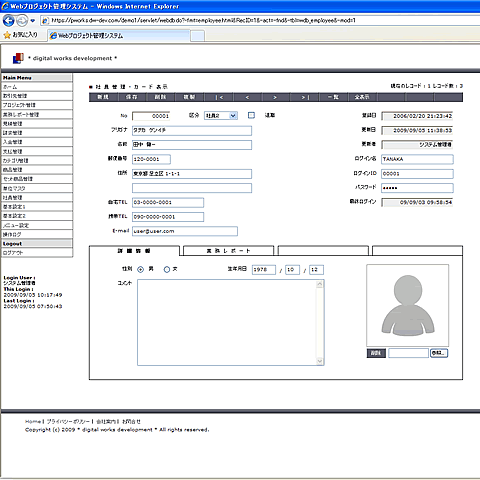Click the 携帯TEL field 090-0000-0001
This screenshot has width=480, height=480.
tap(168, 217)
